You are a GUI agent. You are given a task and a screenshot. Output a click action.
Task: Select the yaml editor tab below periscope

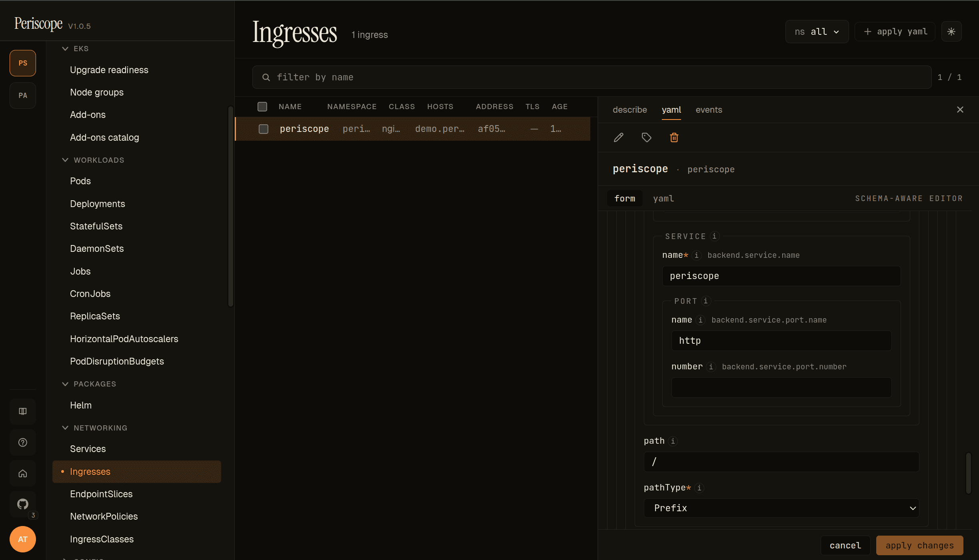[663, 198]
